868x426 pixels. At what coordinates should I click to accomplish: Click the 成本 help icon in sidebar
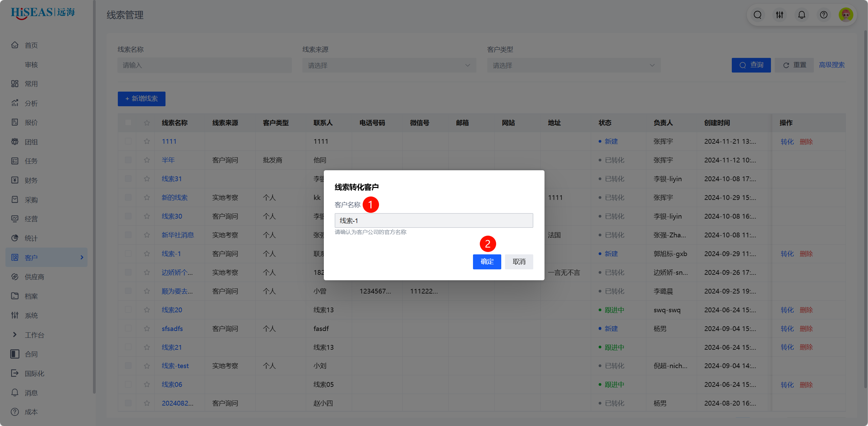point(15,412)
